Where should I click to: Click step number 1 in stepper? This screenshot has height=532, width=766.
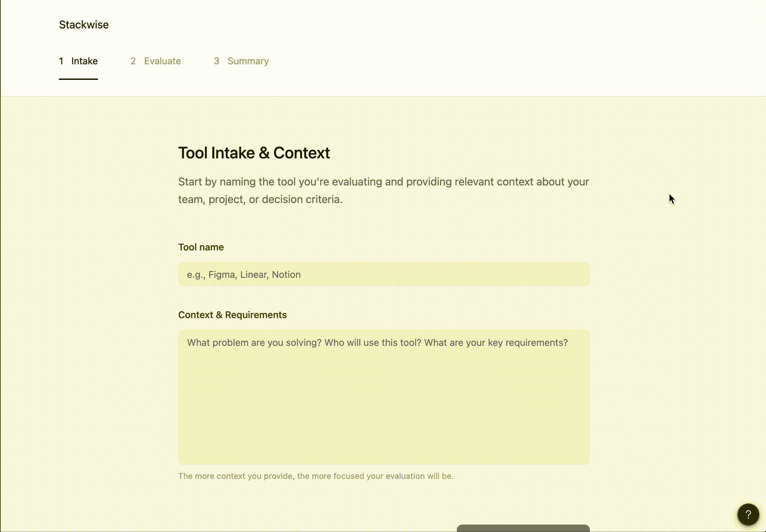[x=61, y=61]
